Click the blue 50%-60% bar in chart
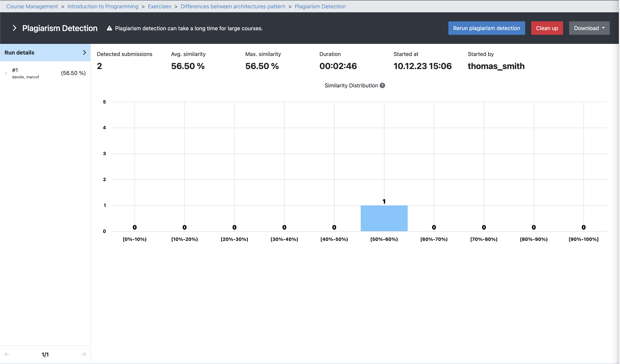Image resolution: width=620 pixels, height=364 pixels. coord(384,218)
